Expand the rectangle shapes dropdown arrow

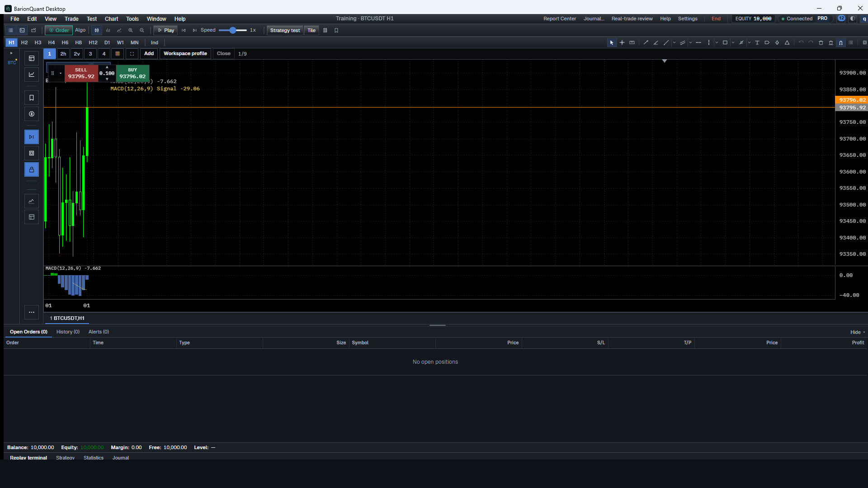[733, 42]
